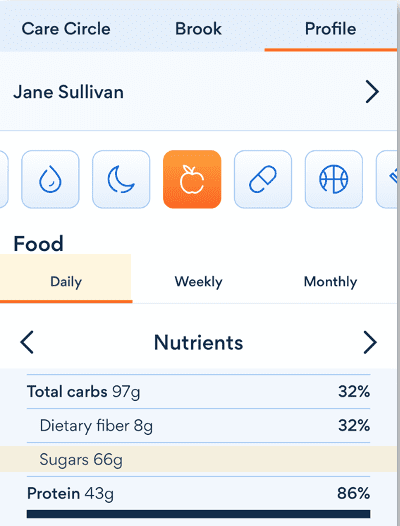Screen dimensions: 400x526
Task: Select the orange apple food icon
Action: [x=192, y=179]
